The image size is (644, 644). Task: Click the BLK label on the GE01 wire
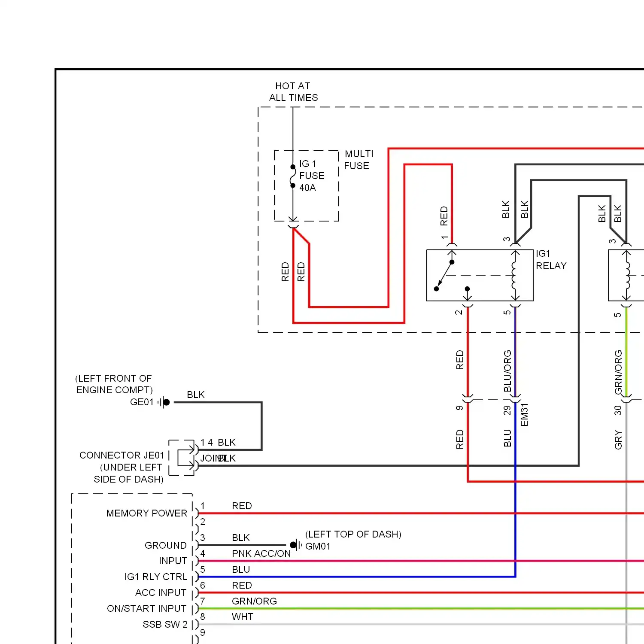click(196, 395)
